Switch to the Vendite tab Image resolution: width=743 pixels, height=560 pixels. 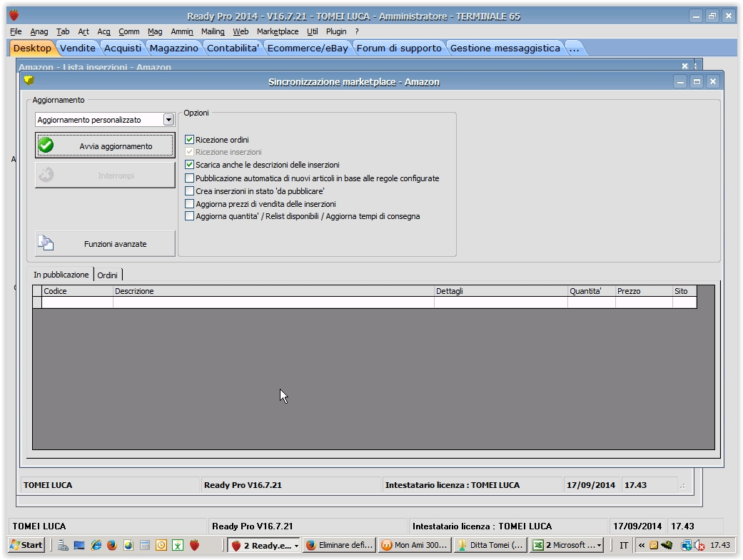[x=78, y=48]
